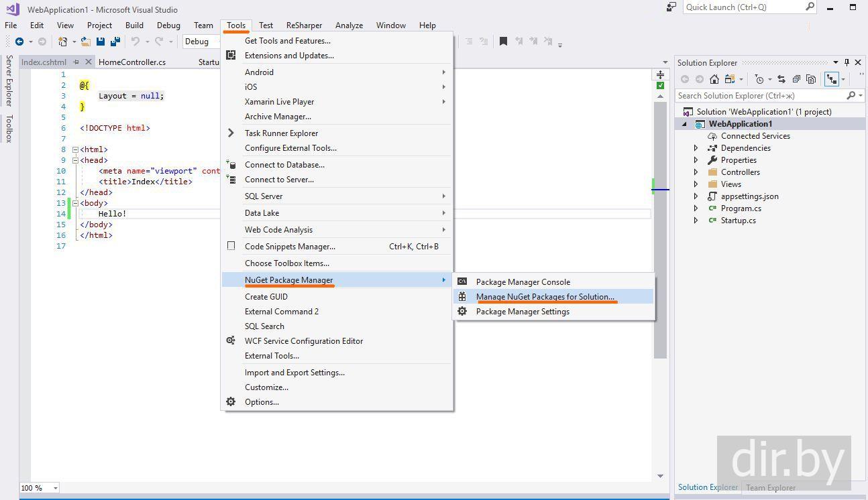Click Home icon in Solution Explorer
Image resolution: width=868 pixels, height=500 pixels.
point(714,79)
